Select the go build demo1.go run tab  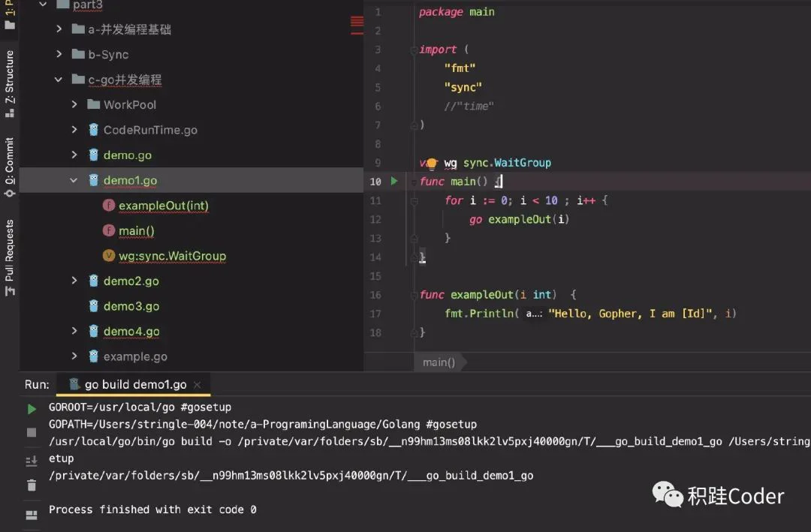click(x=135, y=385)
